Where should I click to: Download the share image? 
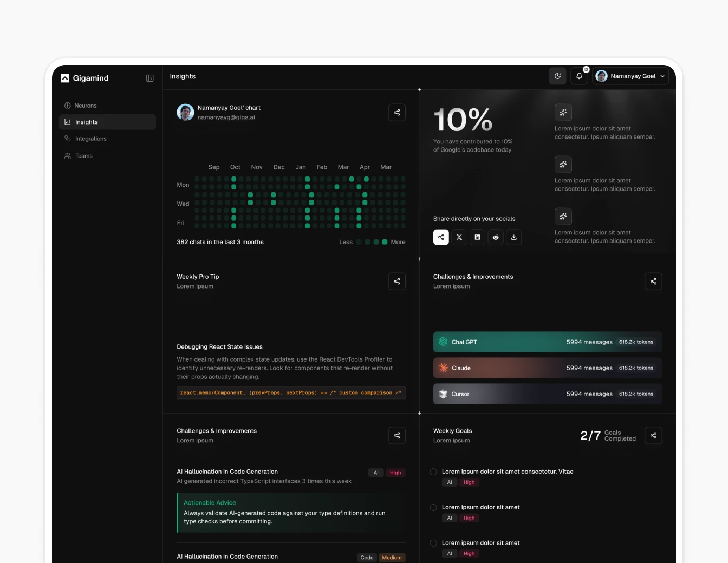pos(513,237)
